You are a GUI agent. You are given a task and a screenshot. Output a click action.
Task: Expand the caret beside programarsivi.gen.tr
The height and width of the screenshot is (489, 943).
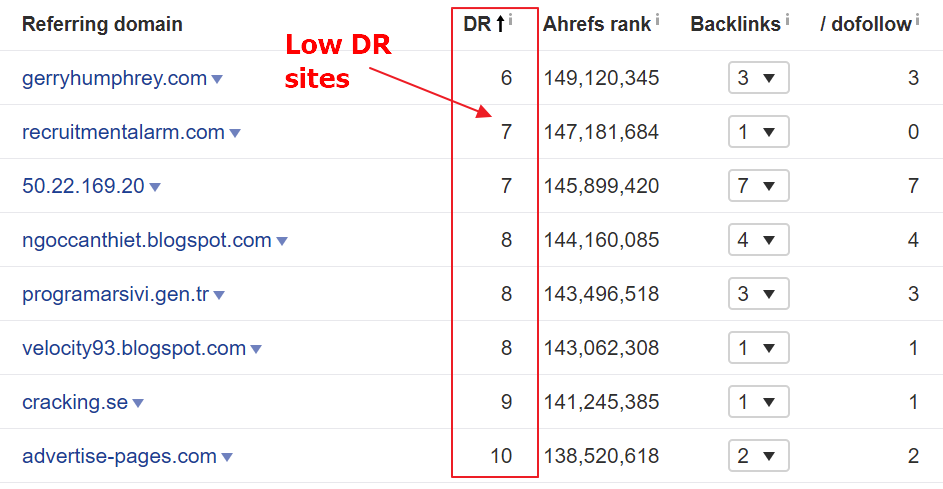[219, 295]
